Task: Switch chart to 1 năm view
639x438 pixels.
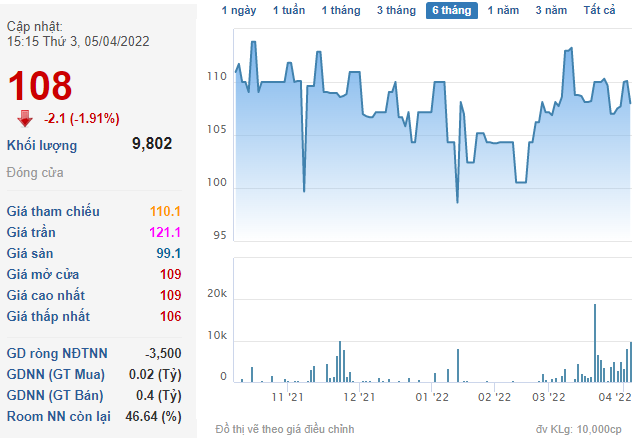Action: click(x=504, y=10)
